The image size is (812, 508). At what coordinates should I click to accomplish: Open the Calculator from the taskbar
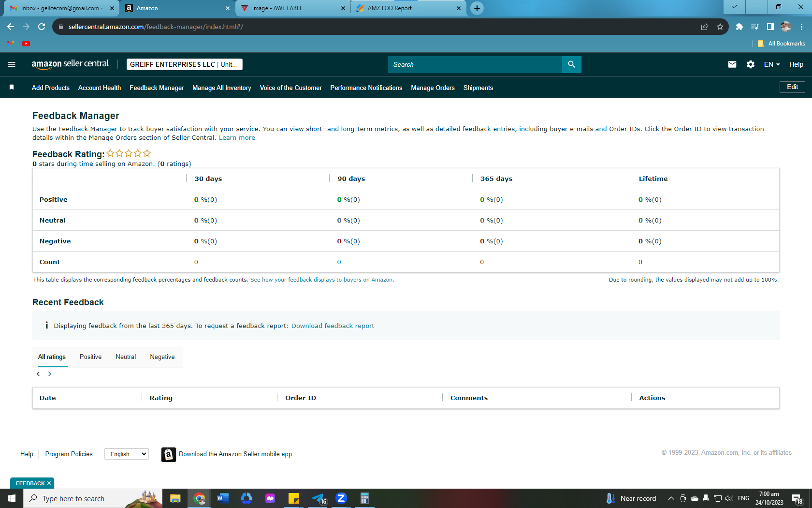[x=365, y=498]
